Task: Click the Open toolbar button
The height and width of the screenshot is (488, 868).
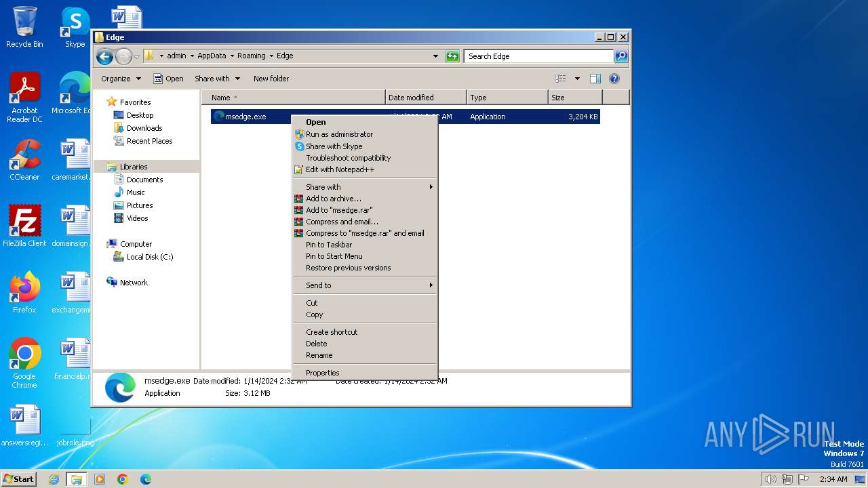Action: click(x=168, y=79)
